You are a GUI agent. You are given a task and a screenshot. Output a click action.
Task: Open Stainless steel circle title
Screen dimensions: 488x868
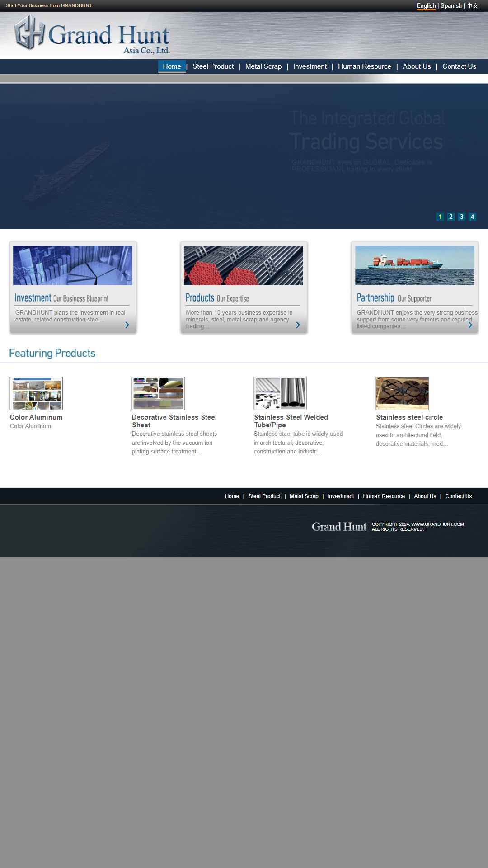point(409,417)
